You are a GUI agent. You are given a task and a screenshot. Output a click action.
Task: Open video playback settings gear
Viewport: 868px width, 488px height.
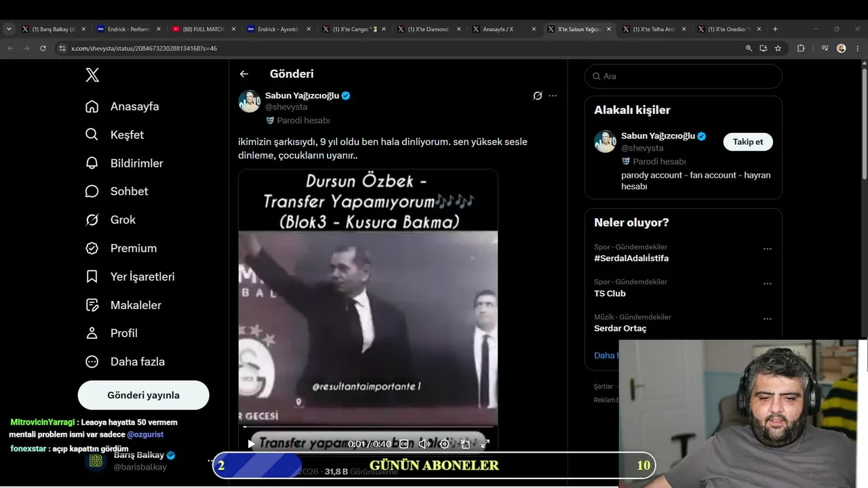click(x=445, y=444)
